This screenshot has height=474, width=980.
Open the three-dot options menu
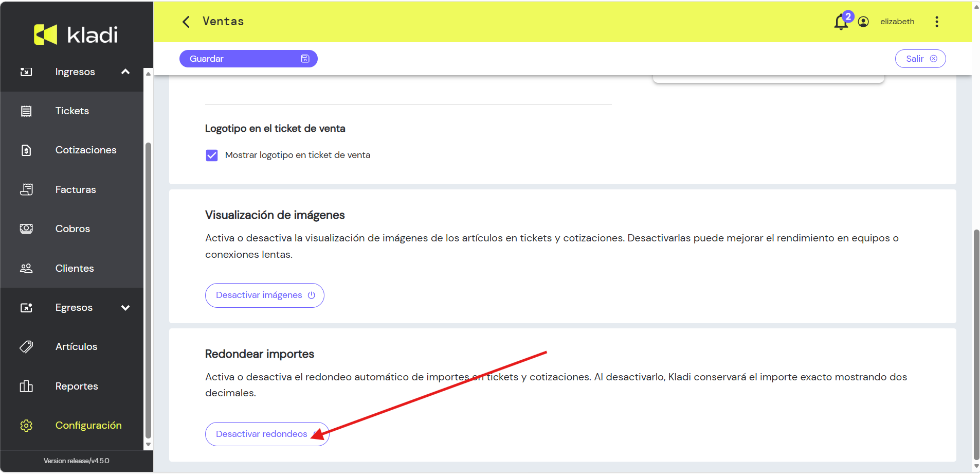coord(937,22)
